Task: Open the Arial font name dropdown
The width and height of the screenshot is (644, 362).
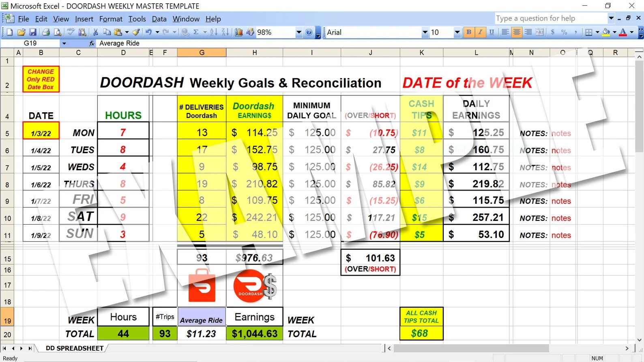Action: pos(425,32)
